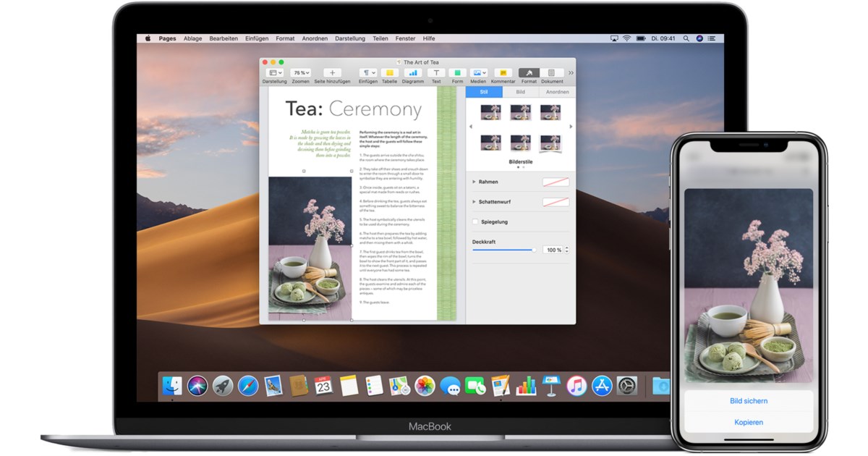Open the Bearbeiten menu
This screenshot has width=868, height=456.
tap(224, 38)
